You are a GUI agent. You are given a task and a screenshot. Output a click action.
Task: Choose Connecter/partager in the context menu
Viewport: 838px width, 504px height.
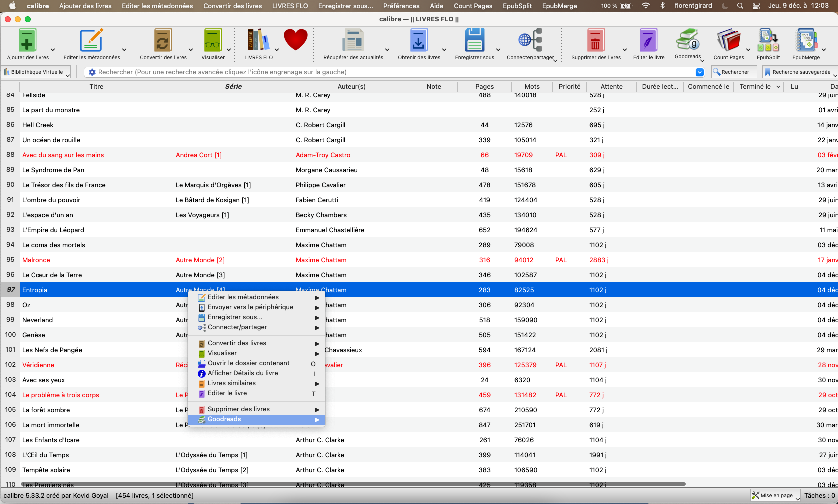[256, 327]
